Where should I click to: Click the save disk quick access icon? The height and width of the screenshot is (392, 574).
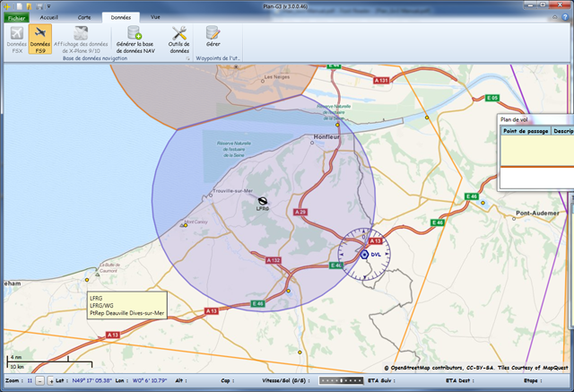(x=39, y=6)
